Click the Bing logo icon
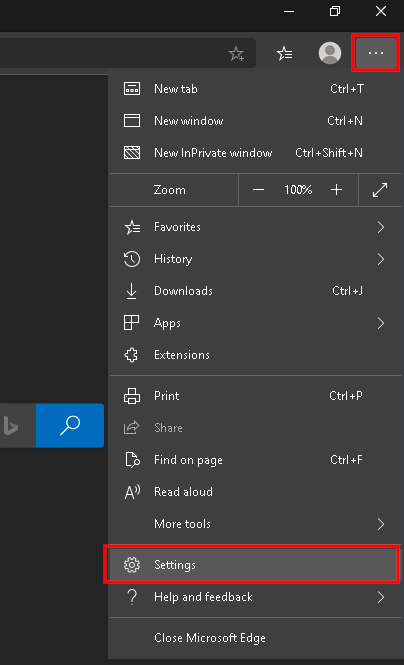This screenshot has width=404, height=665. (x=11, y=426)
